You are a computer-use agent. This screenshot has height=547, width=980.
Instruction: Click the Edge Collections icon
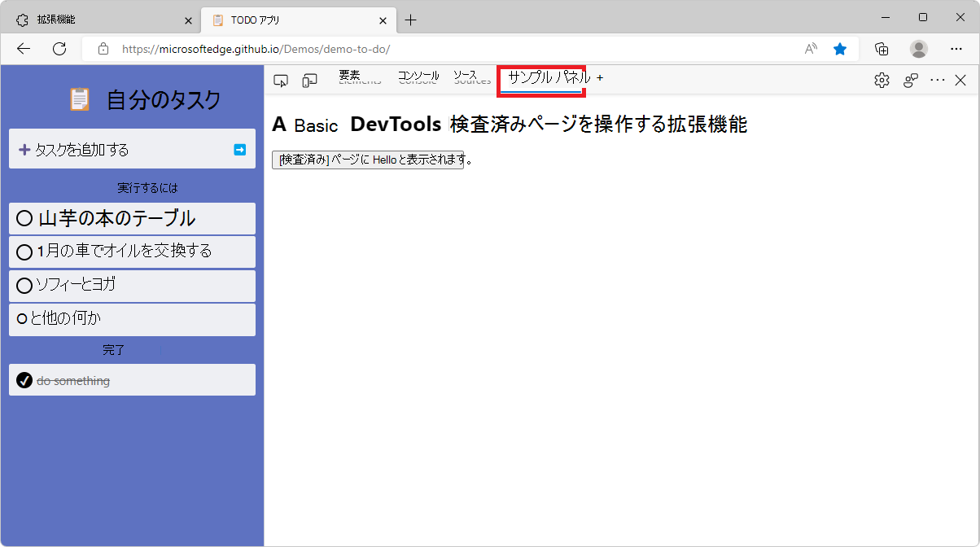click(882, 49)
